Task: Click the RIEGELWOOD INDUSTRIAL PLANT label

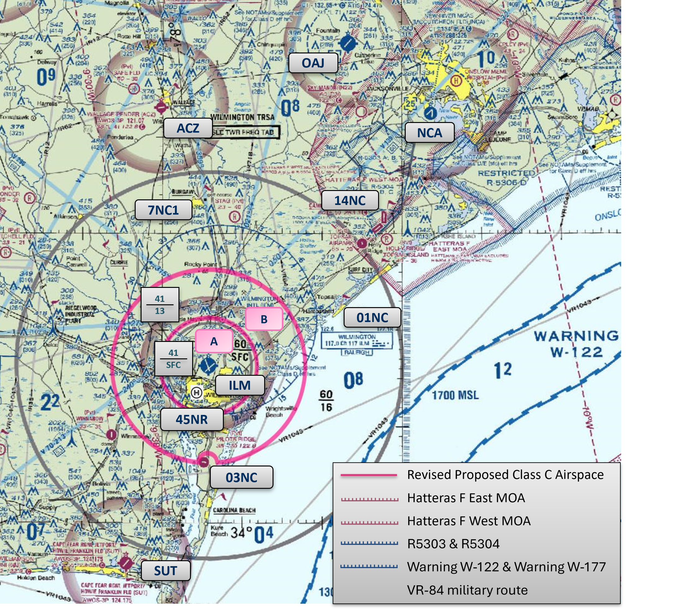Action: tap(81, 314)
